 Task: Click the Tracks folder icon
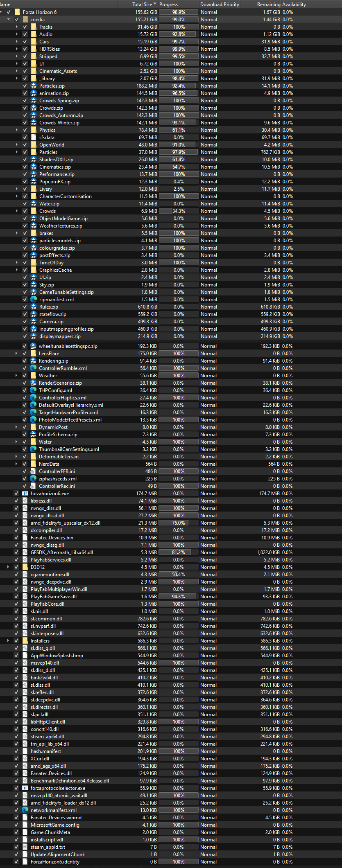tap(34, 27)
